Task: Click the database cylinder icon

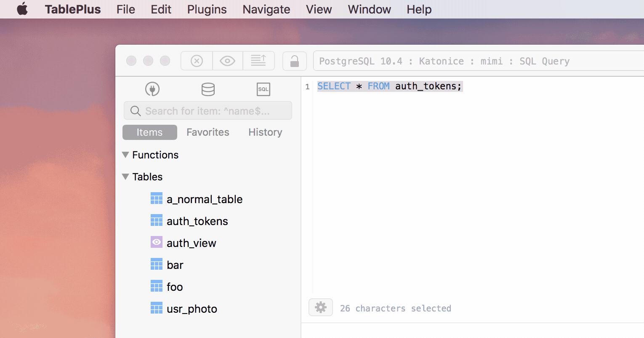Action: 208,89
